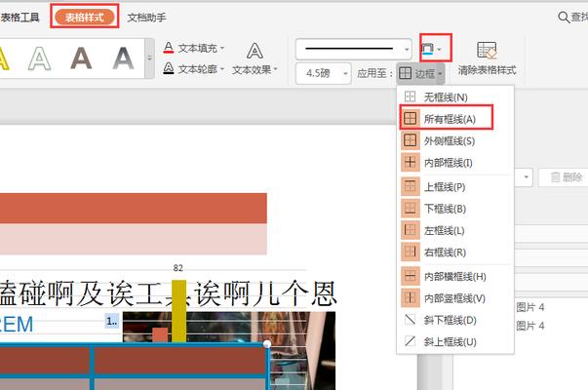This screenshot has height=390, width=588.
Task: Toggle 内部竖框线(V) border
Action: pyautogui.click(x=454, y=298)
